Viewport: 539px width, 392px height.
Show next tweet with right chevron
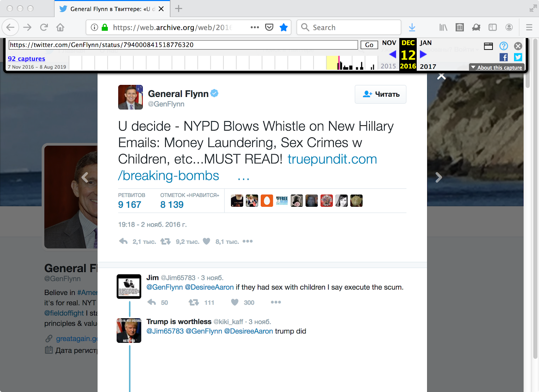(x=439, y=177)
